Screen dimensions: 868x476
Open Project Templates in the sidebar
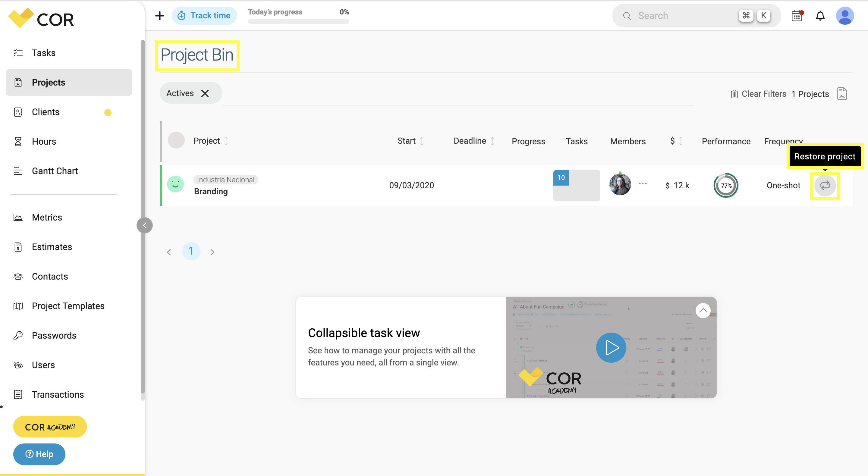(68, 306)
